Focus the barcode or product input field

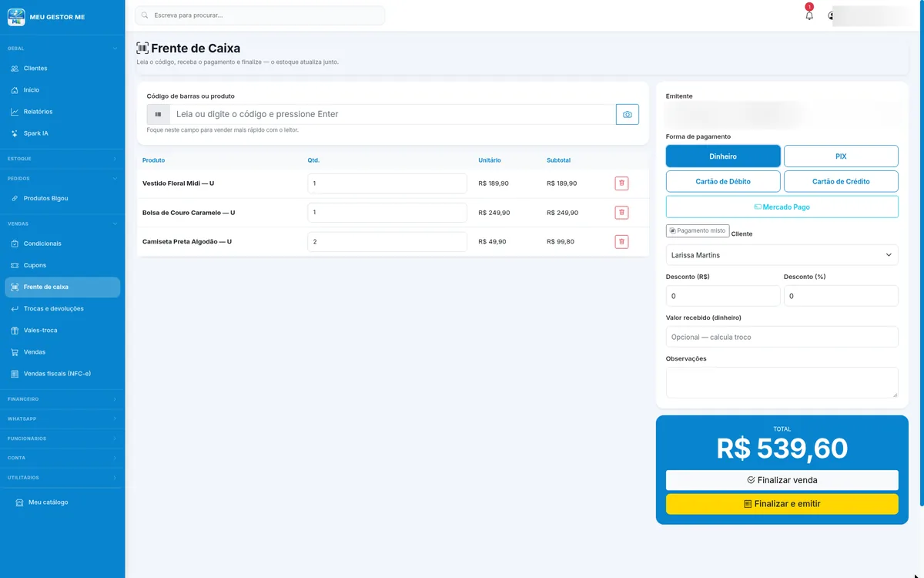(x=393, y=114)
